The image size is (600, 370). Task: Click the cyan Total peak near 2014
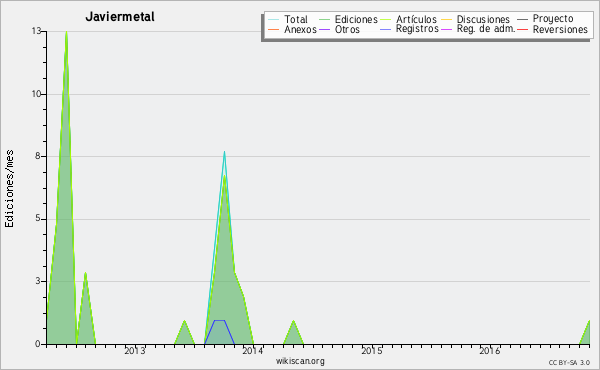click(x=224, y=153)
